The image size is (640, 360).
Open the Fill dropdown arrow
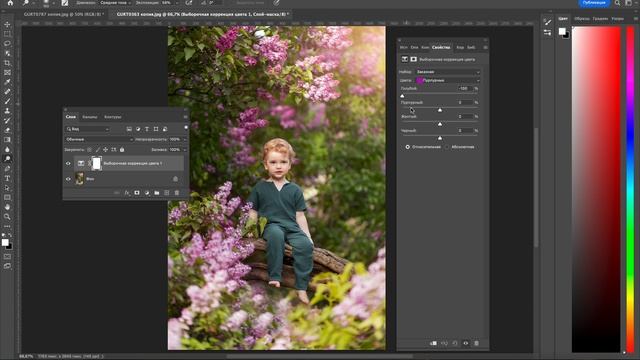tap(185, 150)
